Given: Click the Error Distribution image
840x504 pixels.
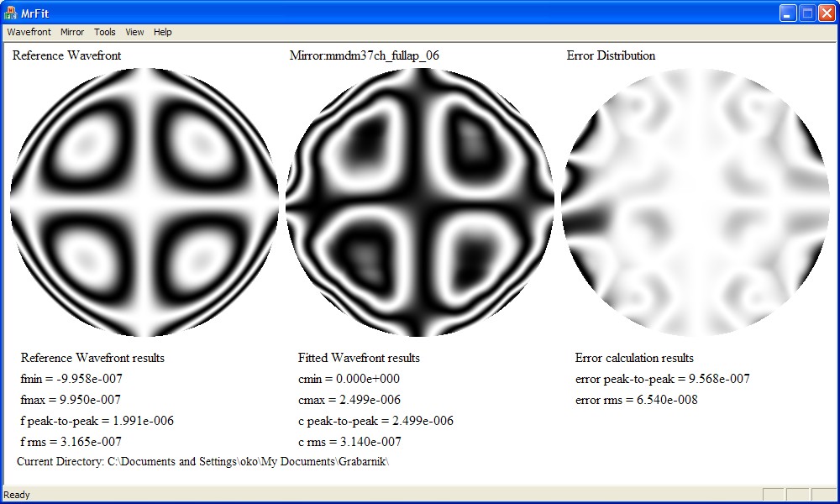Looking at the screenshot, I should pos(696,202).
